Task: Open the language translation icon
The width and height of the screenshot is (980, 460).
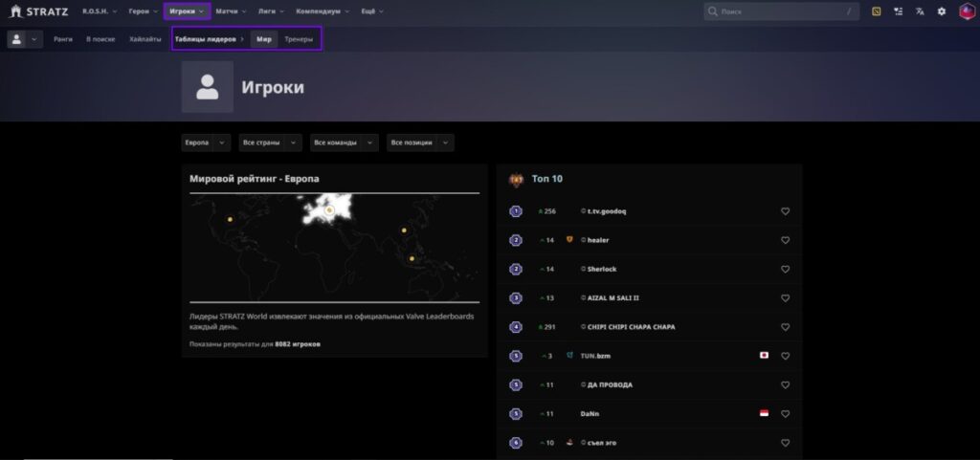Action: (x=920, y=11)
